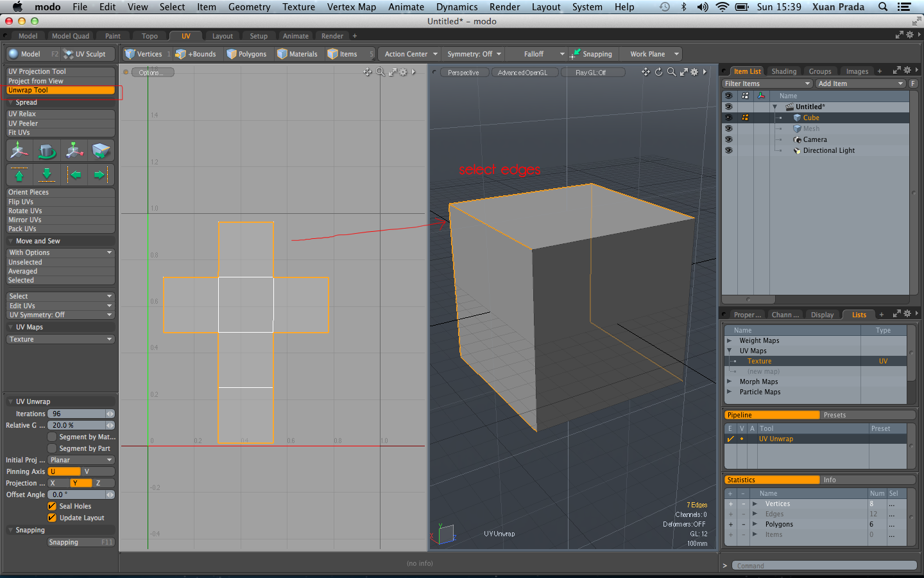Select projection axis X

coord(58,483)
